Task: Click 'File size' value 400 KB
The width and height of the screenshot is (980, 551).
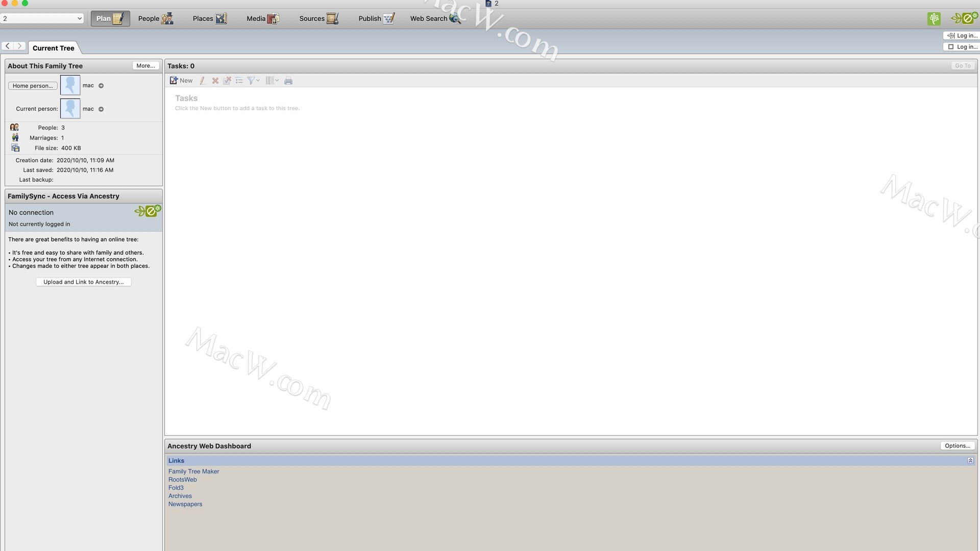Action: coord(71,148)
